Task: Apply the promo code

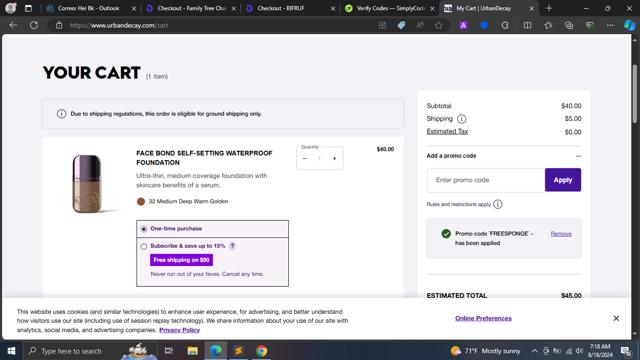Action: coord(562,180)
